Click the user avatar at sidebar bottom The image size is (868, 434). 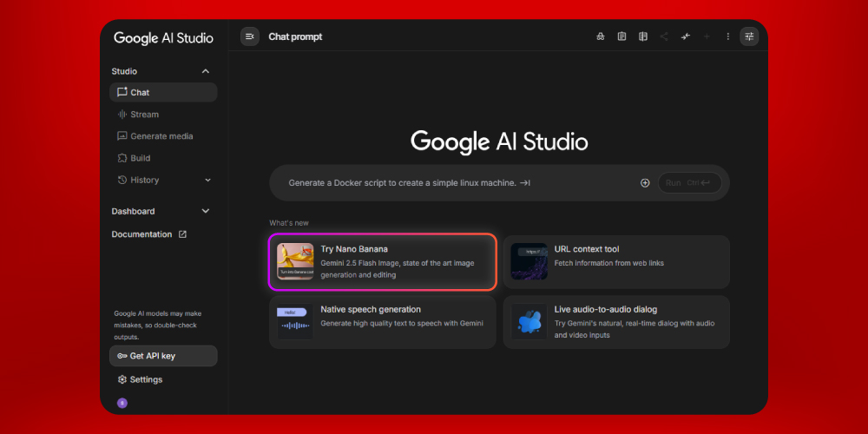(x=122, y=403)
